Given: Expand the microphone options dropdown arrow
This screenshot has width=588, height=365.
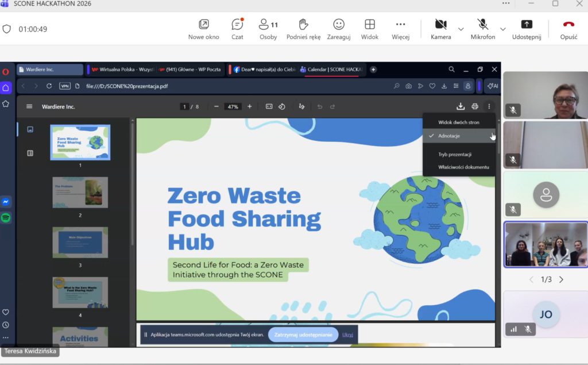Looking at the screenshot, I should coord(503,29).
